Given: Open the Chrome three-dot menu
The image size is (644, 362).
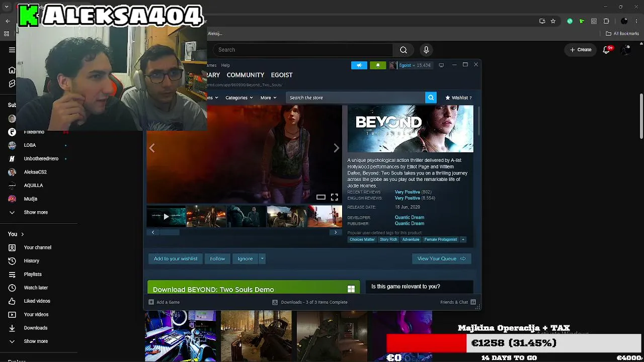Looking at the screenshot, I should pyautogui.click(x=637, y=21).
